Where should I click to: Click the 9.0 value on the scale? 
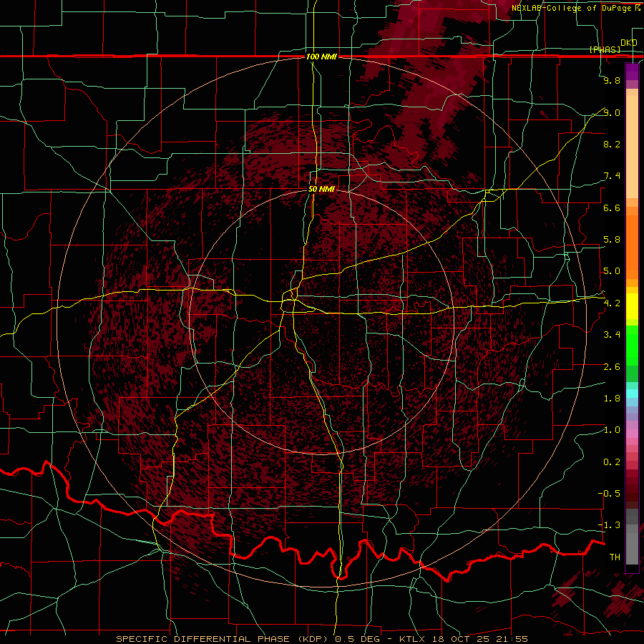[612, 112]
